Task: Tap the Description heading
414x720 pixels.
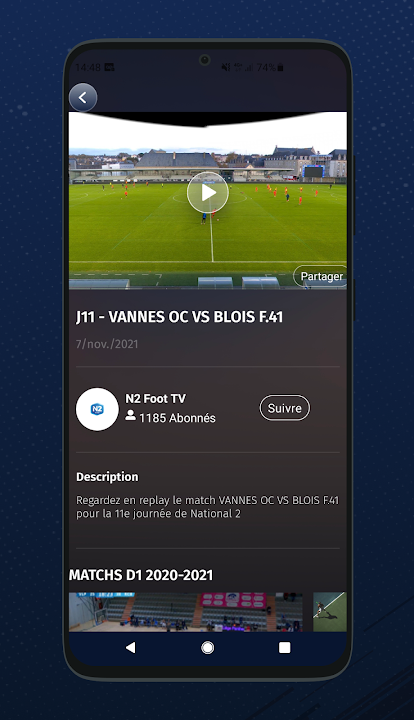Action: tap(107, 477)
